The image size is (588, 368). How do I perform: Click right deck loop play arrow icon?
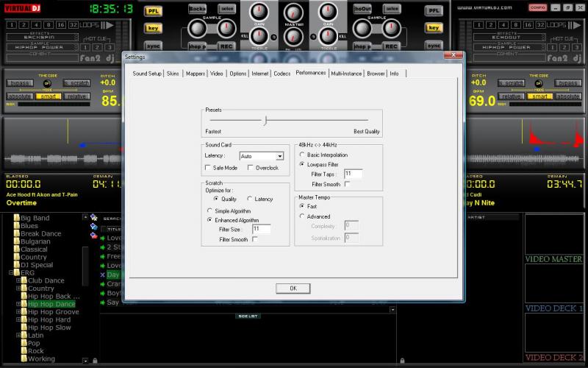(x=576, y=25)
